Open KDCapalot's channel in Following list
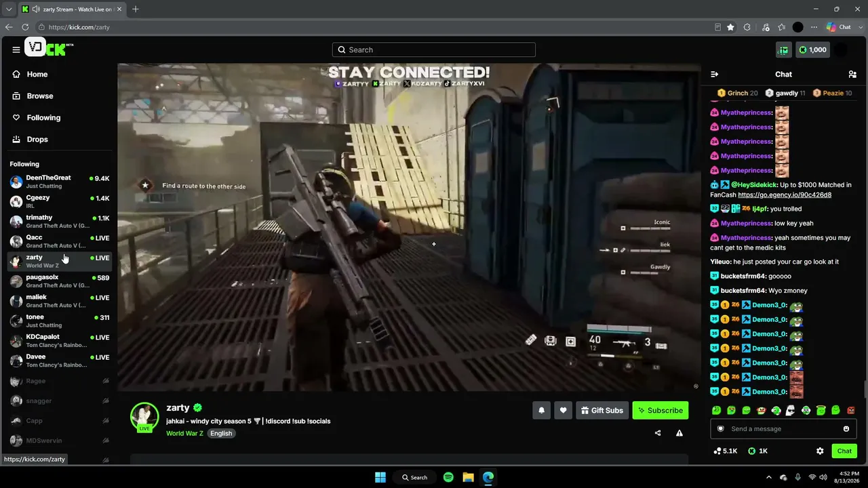 tap(60, 340)
